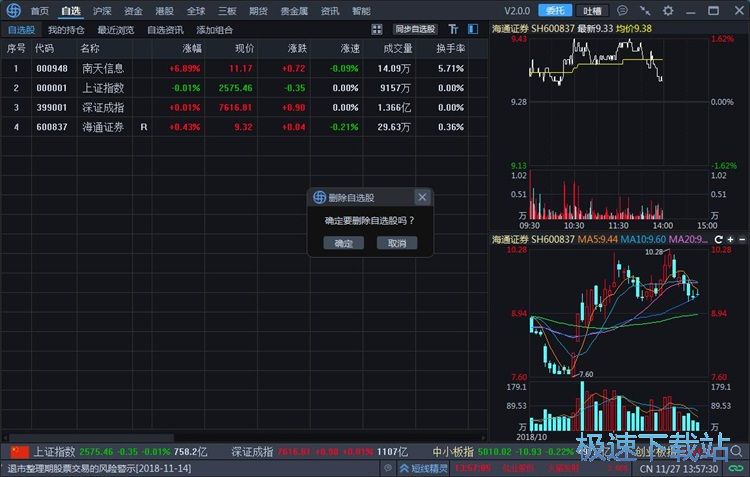Click stock code 600837 in table
The image size is (750, 477).
click(52, 127)
